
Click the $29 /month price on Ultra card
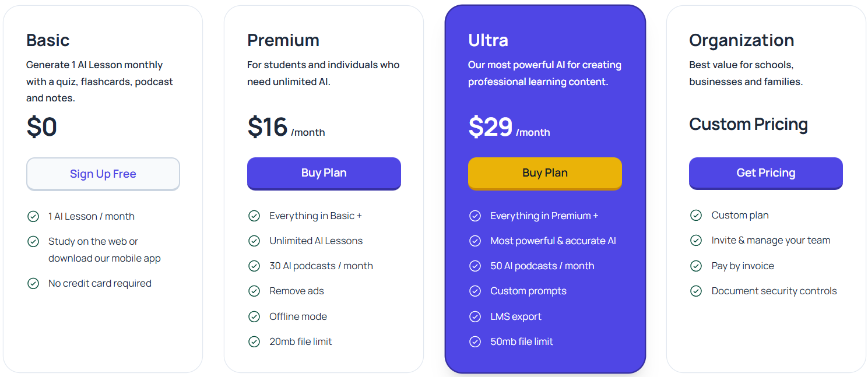click(x=509, y=127)
